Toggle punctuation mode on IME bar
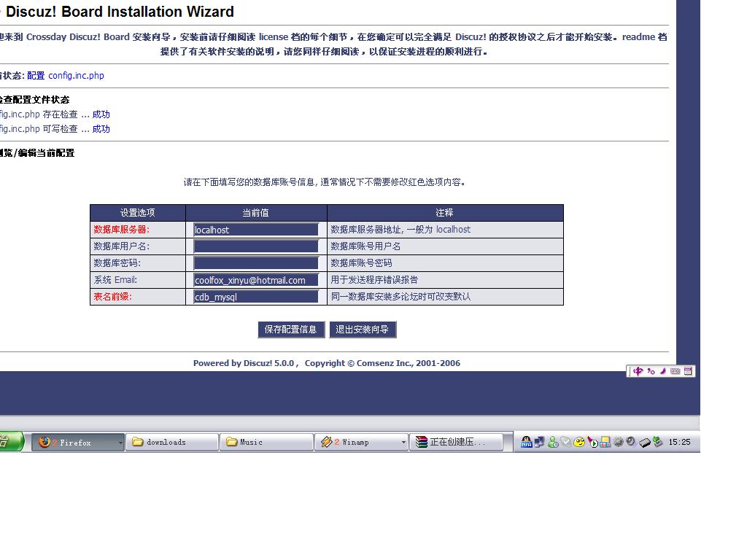Image resolution: width=747 pixels, height=560 pixels. coord(651,371)
